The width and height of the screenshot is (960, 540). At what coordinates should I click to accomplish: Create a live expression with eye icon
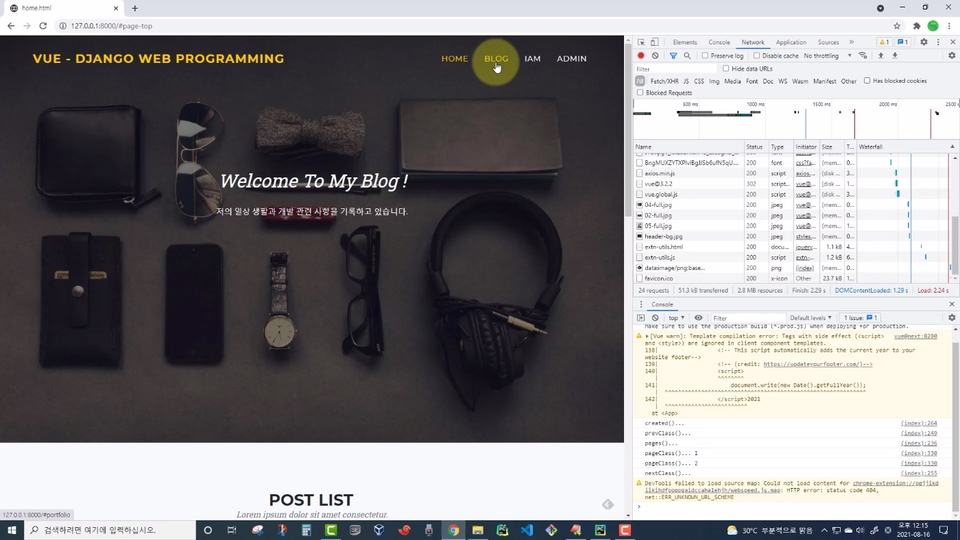(698, 318)
